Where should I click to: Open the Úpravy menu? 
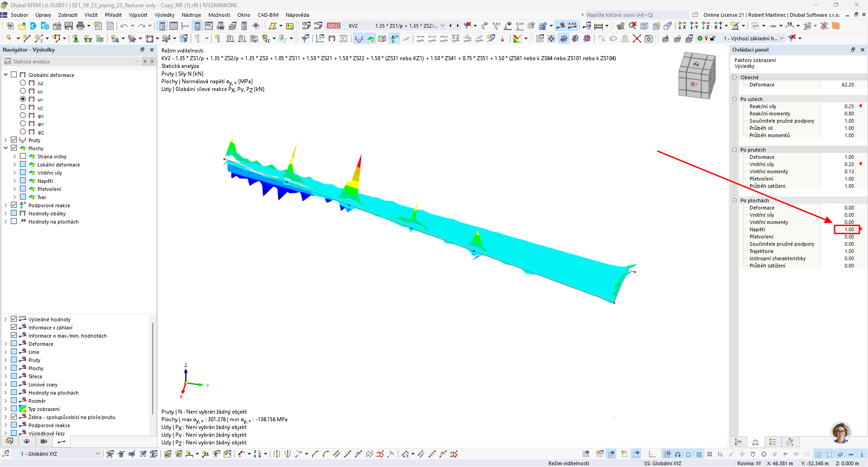43,15
